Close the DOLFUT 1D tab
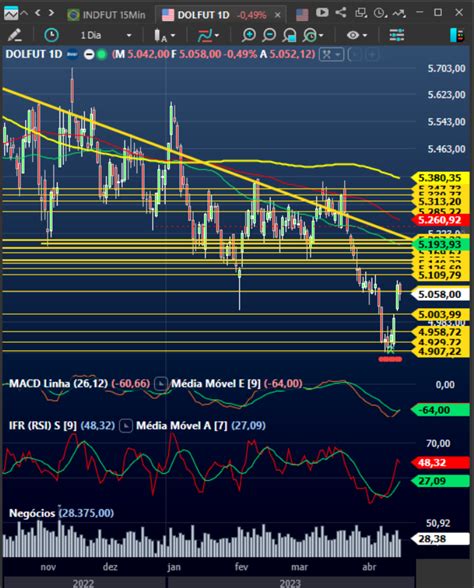The height and width of the screenshot is (588, 474). pos(278,15)
